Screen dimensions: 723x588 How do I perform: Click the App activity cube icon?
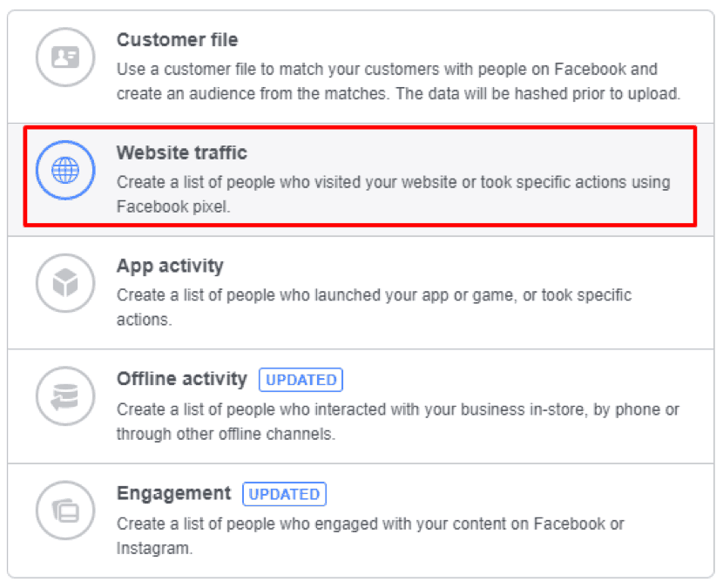(x=65, y=283)
